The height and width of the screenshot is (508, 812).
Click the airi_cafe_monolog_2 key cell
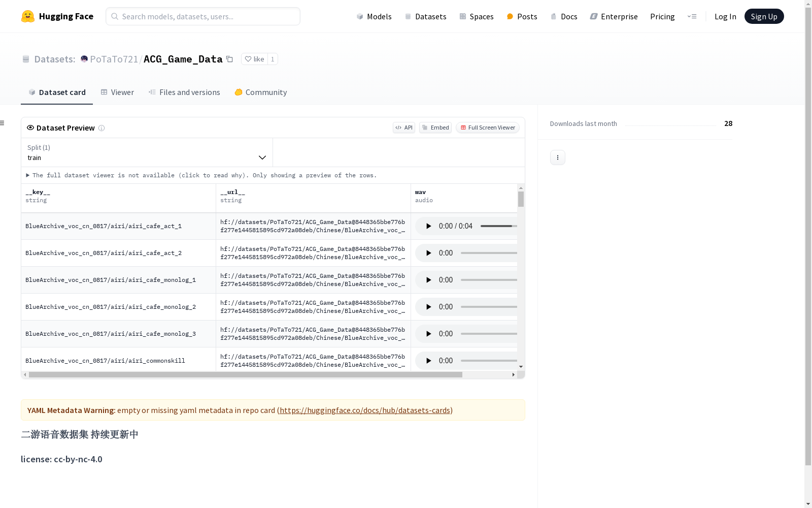click(118, 307)
